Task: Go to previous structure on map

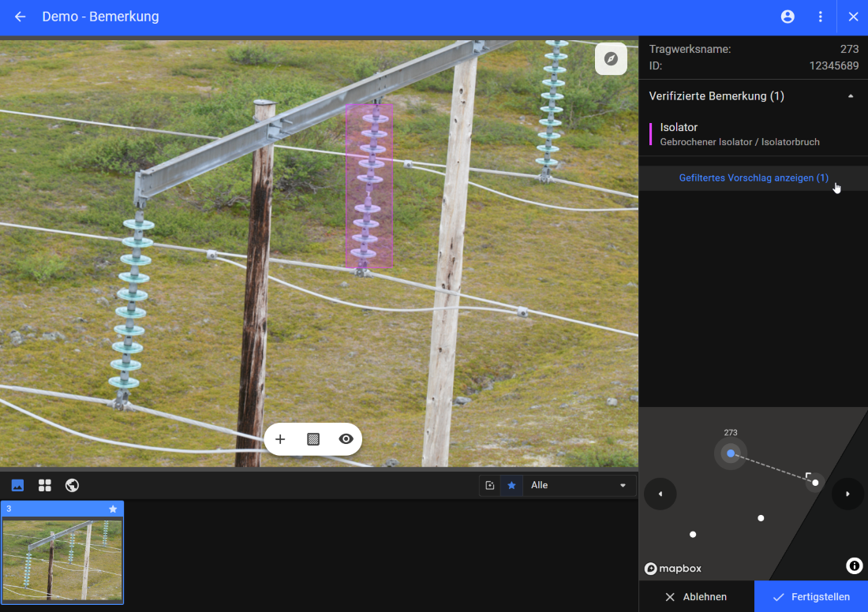Action: (660, 494)
